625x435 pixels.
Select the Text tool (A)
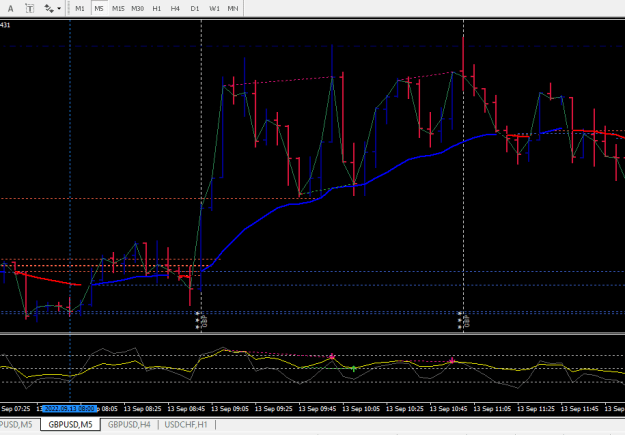10,8
